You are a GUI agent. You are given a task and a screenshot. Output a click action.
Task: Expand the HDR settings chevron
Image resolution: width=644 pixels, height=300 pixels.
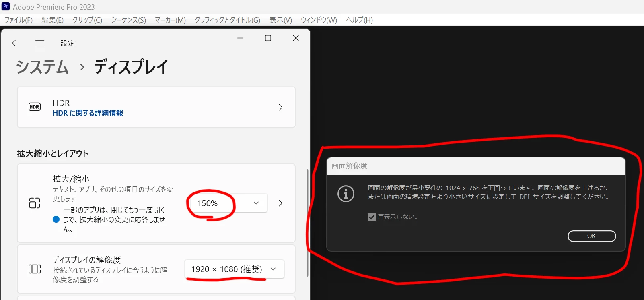coord(281,108)
